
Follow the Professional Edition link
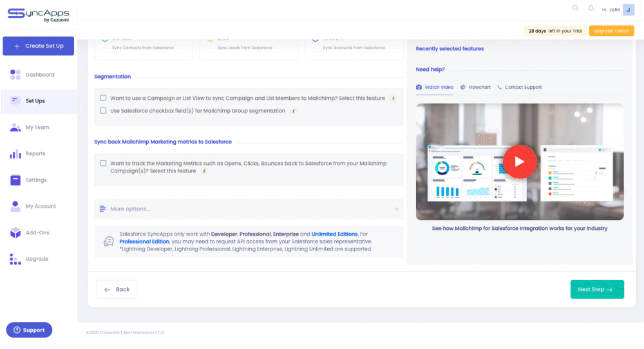pyautogui.click(x=144, y=241)
